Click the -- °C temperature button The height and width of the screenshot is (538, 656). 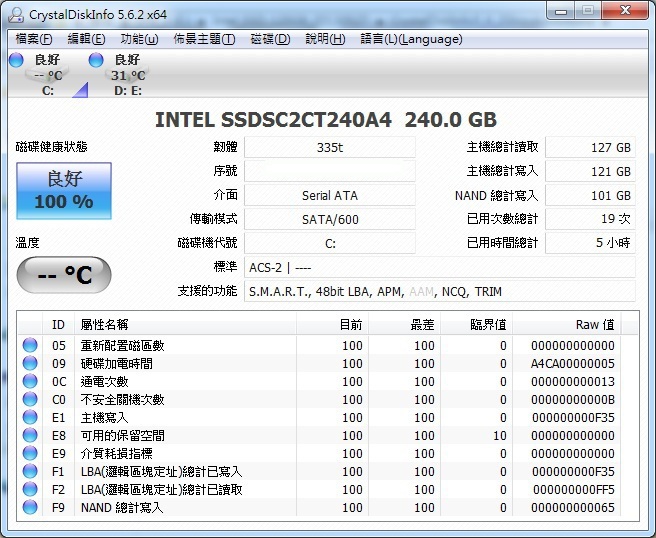(x=64, y=275)
